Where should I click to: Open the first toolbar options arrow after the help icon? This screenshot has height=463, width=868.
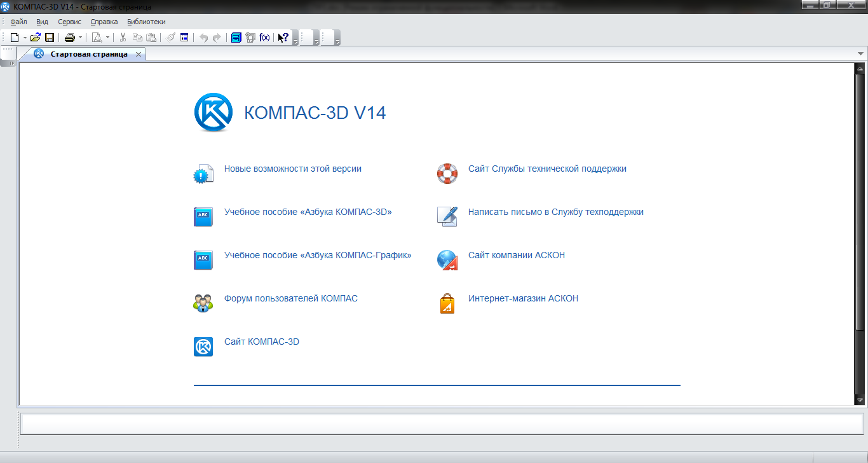(x=296, y=42)
